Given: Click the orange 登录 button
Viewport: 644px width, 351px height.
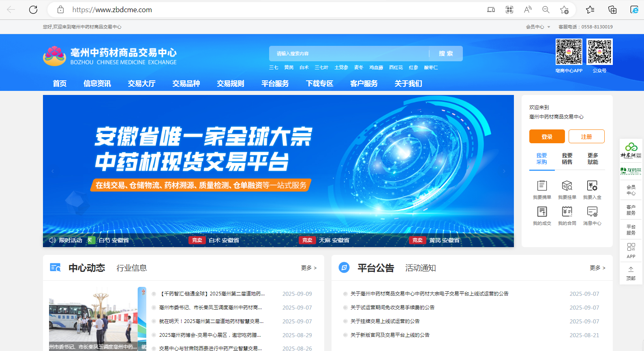Looking at the screenshot, I should pos(547,137).
